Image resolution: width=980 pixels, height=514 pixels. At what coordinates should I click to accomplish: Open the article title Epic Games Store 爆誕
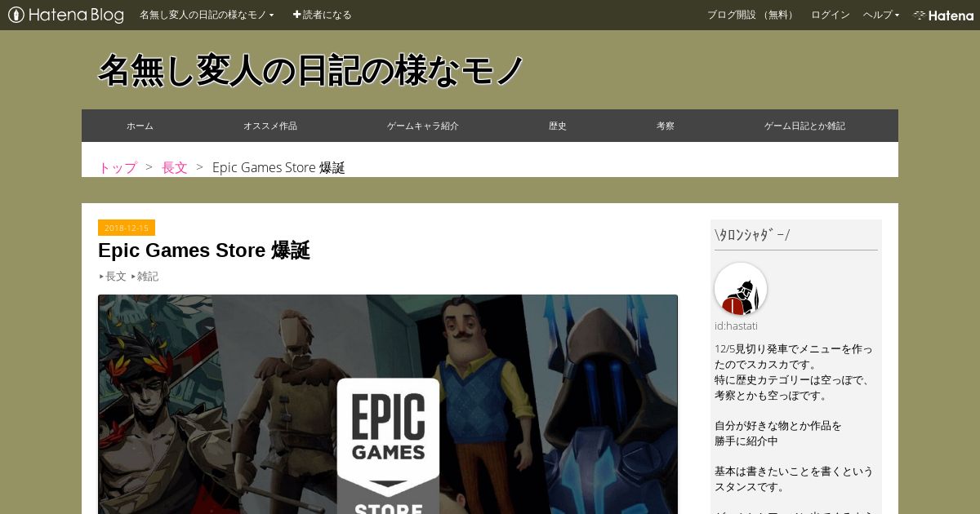coord(204,250)
